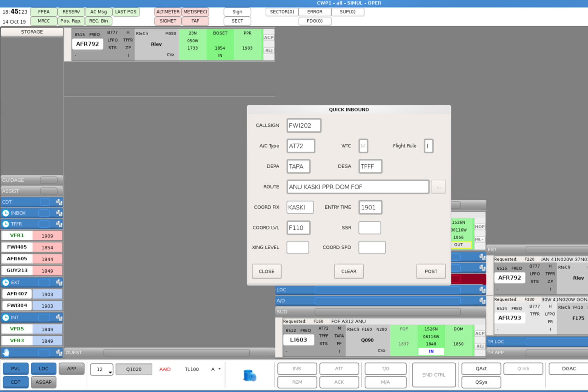Click the DGAC button
588x392 pixels.
569,368
